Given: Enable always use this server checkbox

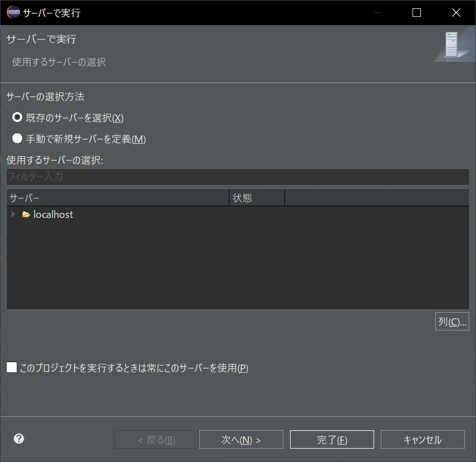Looking at the screenshot, I should [x=12, y=367].
